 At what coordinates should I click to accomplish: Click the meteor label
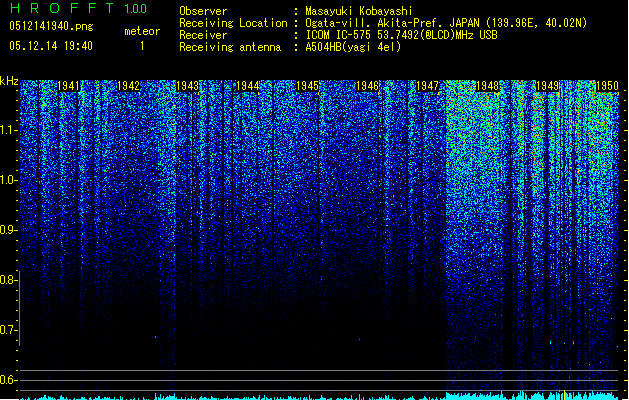tap(142, 31)
